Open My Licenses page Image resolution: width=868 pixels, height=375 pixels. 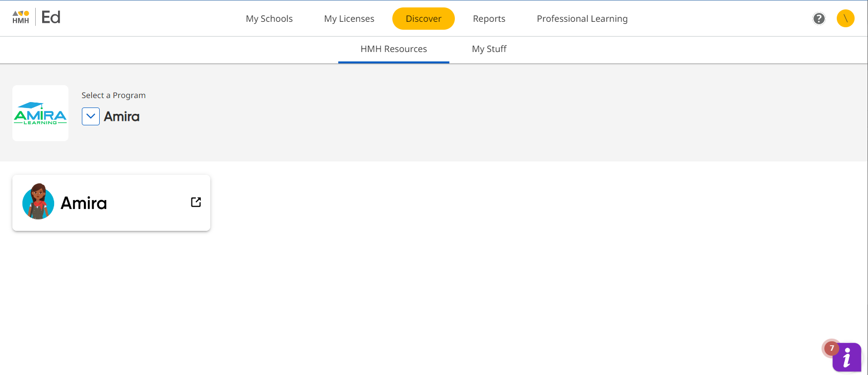tap(349, 19)
